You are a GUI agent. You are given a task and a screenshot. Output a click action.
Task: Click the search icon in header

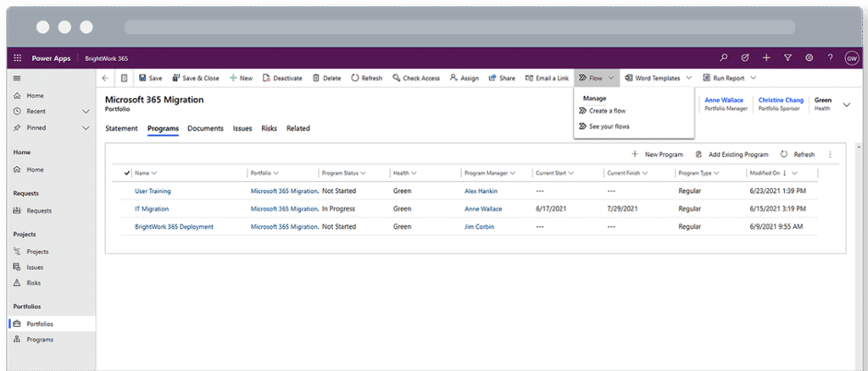click(x=723, y=58)
